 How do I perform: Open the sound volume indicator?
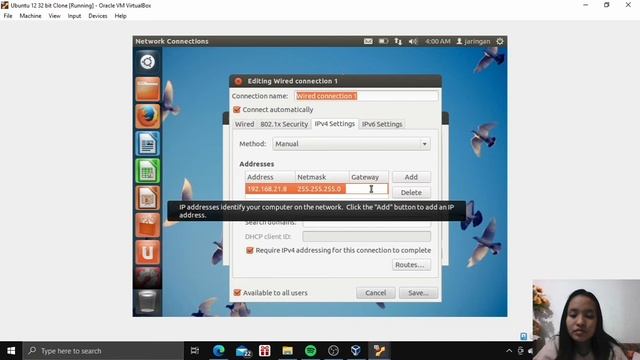413,41
